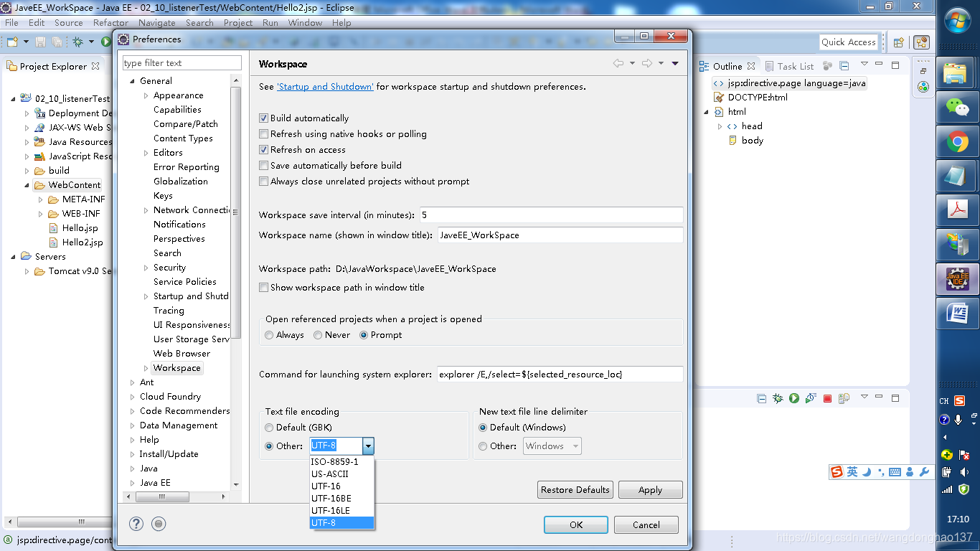Click the Text file encoding combo arrow

368,446
